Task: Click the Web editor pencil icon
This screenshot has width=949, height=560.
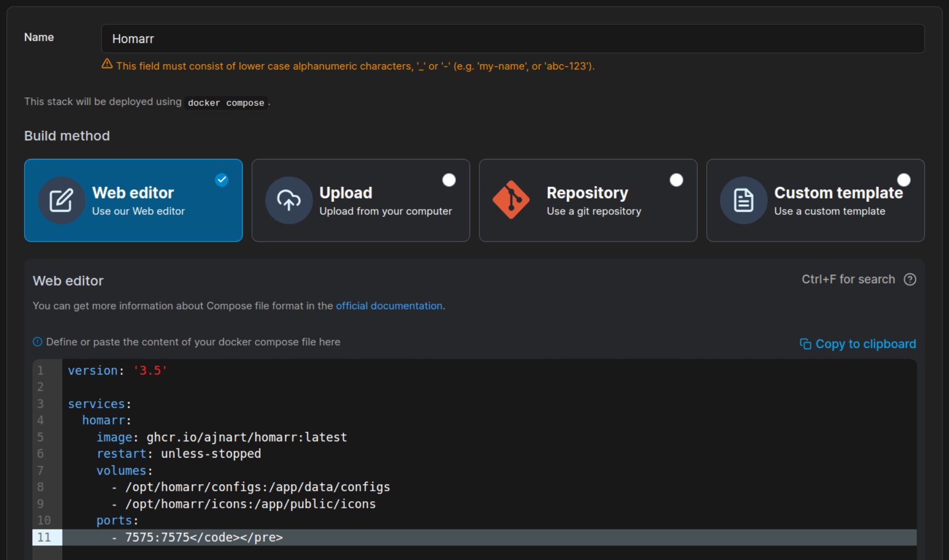Action: pos(61,200)
